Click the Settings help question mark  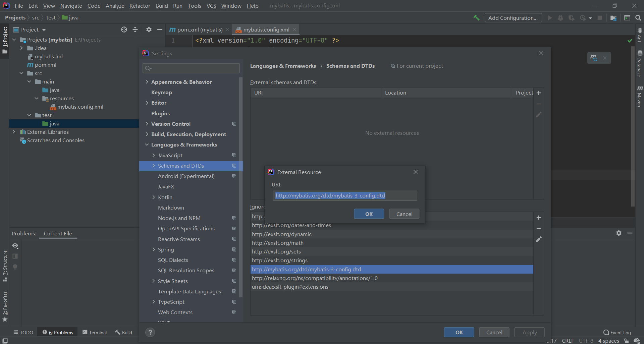(x=150, y=332)
